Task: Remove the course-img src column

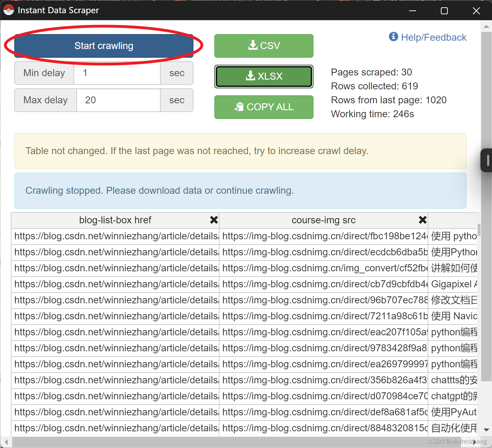Action: tap(422, 220)
